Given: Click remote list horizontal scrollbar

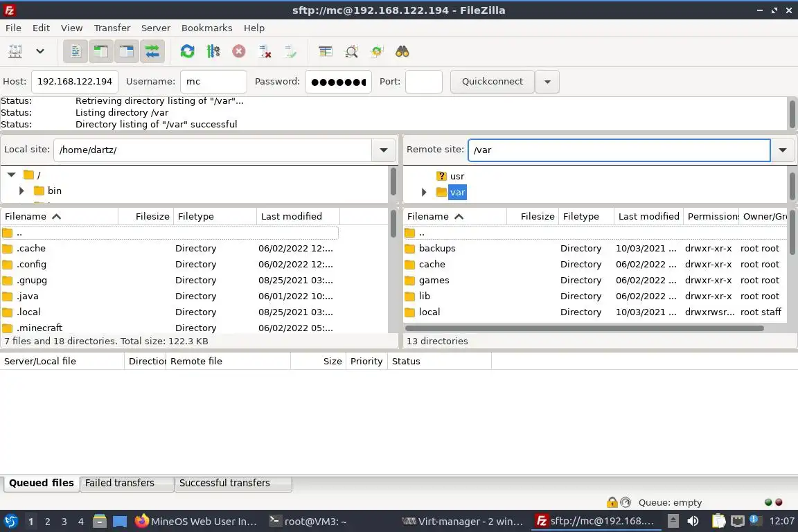Looking at the screenshot, I should click(x=584, y=328).
